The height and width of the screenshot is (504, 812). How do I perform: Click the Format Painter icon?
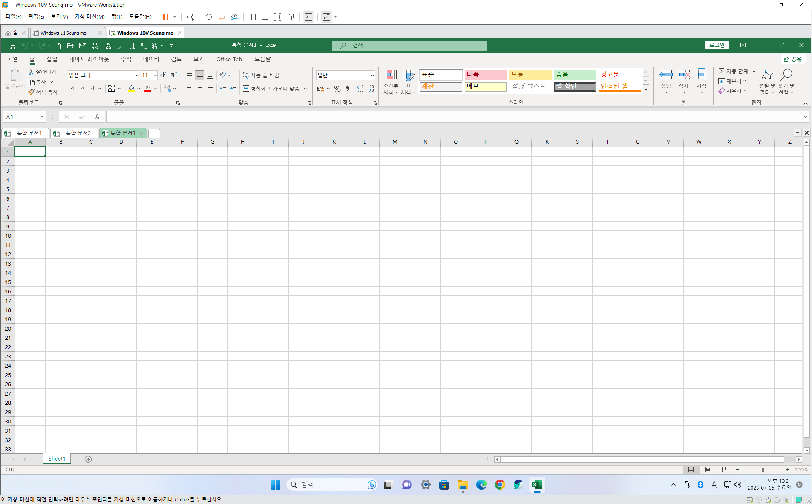[x=31, y=92]
